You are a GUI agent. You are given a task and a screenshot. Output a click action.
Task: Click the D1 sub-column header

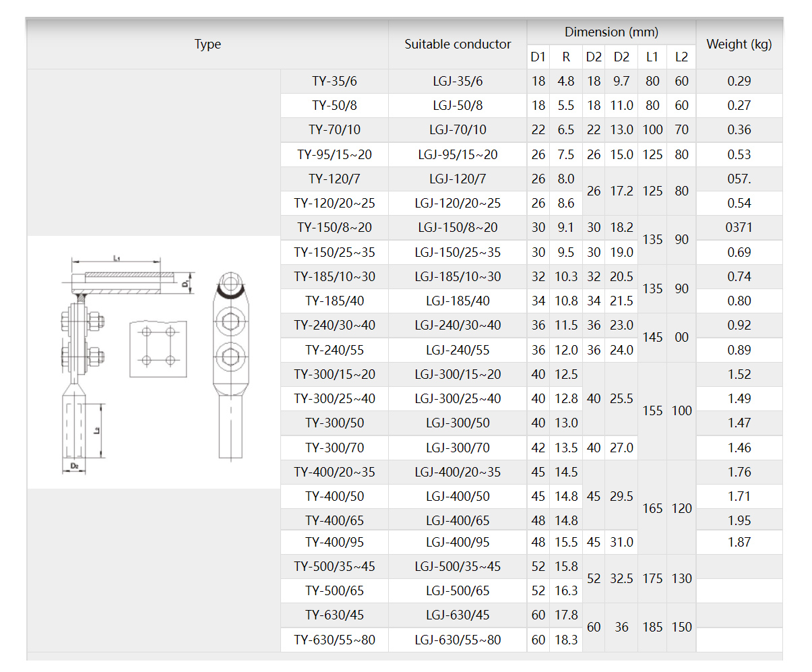[x=538, y=57]
